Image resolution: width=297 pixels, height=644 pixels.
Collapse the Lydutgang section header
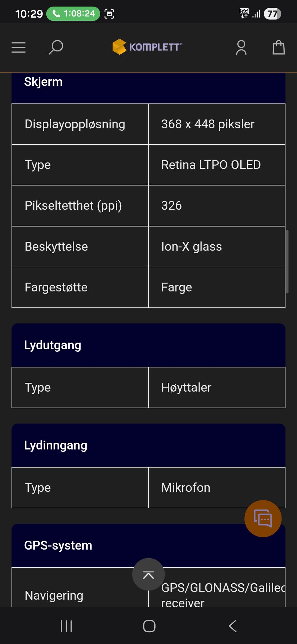tap(148, 345)
